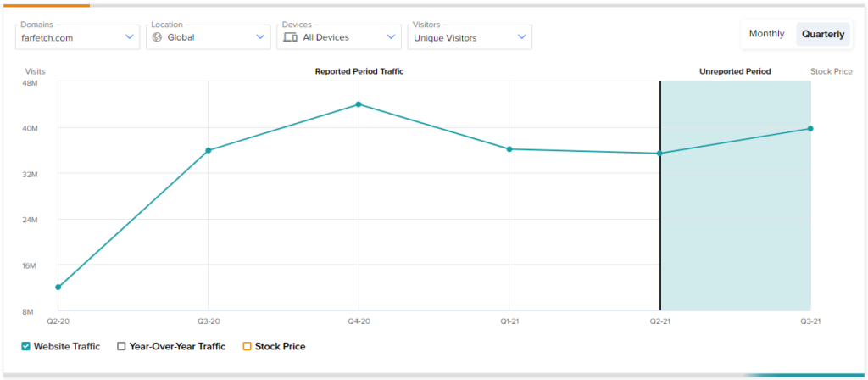The width and height of the screenshot is (868, 380).
Task: Click the Unreported Period heading
Action: 735,71
